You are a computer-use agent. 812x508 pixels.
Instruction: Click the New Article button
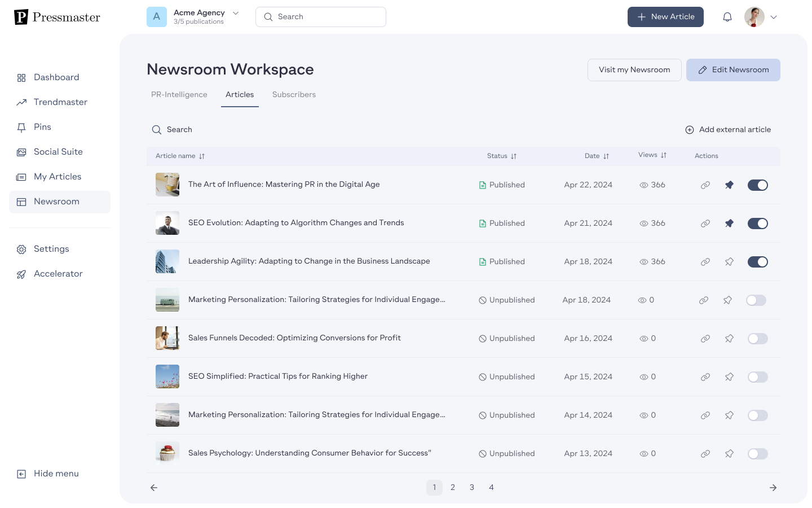pos(665,17)
